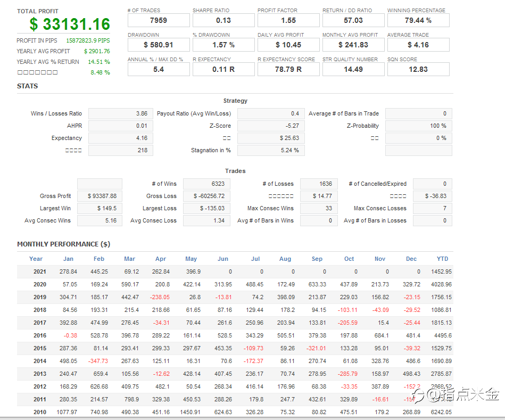
Task: Click the Total Profit value $33131.16
Action: coord(70,24)
